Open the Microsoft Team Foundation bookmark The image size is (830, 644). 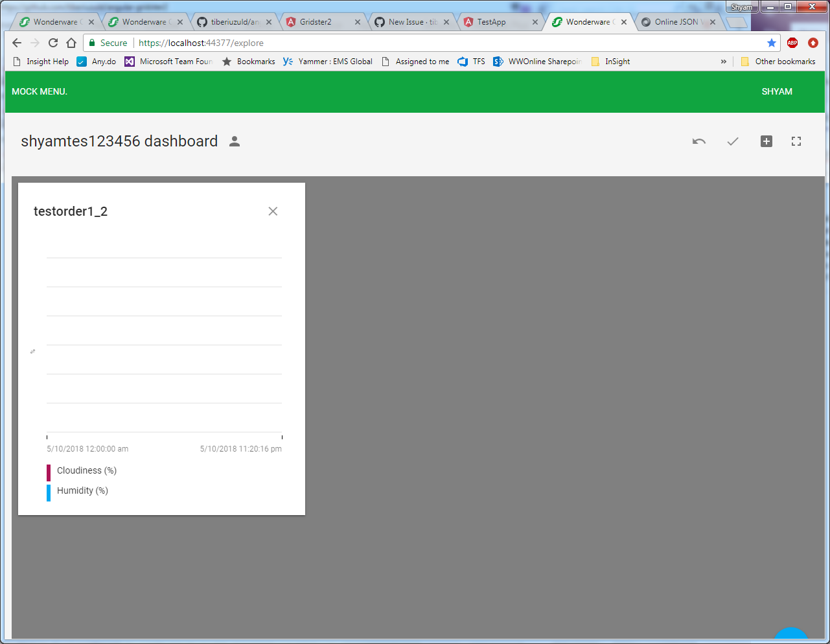(x=168, y=62)
